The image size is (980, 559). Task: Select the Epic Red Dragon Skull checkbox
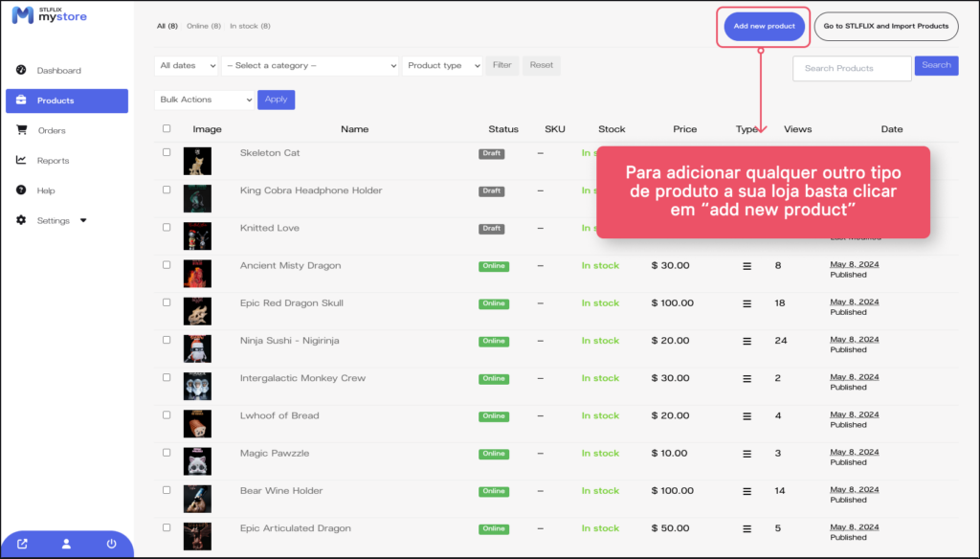pyautogui.click(x=167, y=302)
